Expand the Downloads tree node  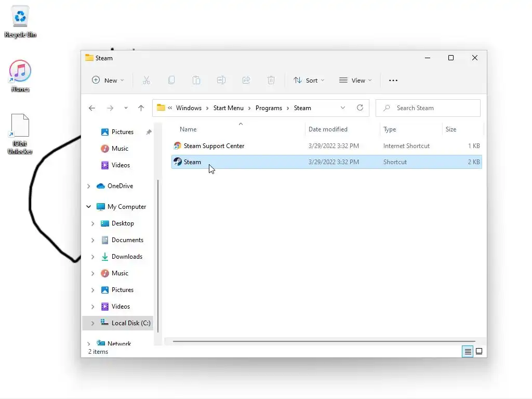[92, 257]
